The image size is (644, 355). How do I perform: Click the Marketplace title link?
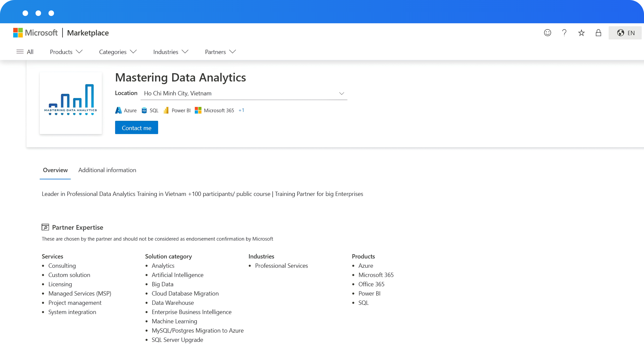88,33
